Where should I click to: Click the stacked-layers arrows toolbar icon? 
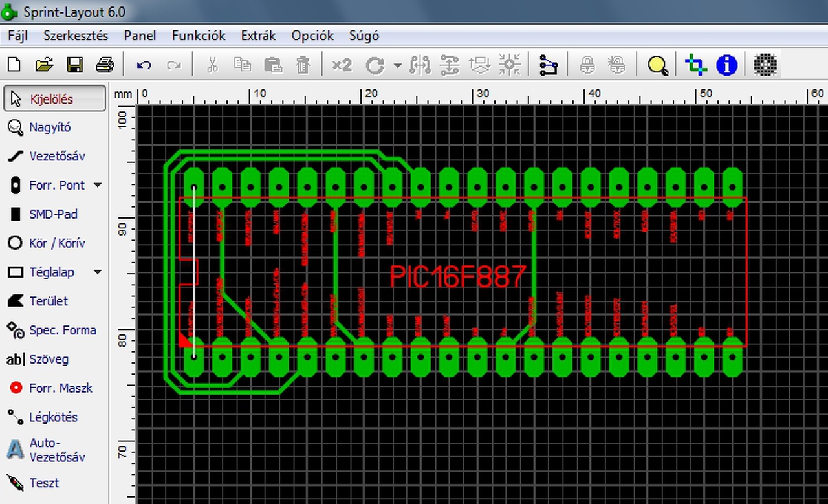(x=480, y=65)
